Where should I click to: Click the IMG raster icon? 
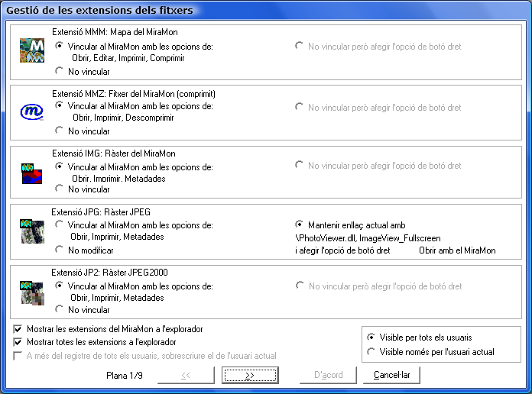point(32,173)
